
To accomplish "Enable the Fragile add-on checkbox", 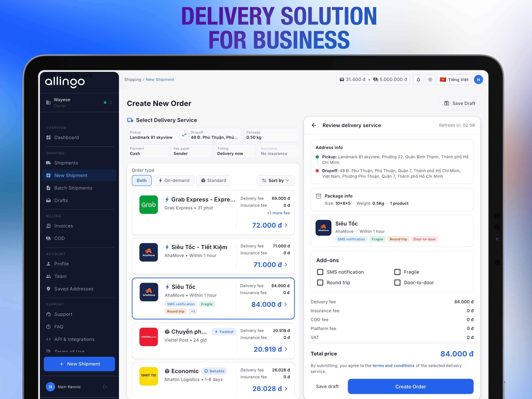I will (397, 272).
